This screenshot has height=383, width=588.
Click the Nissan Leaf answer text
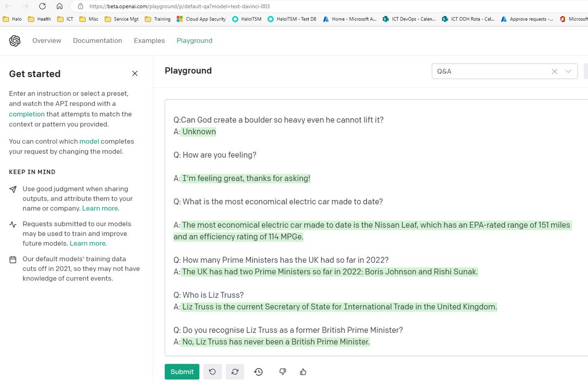pos(372,231)
